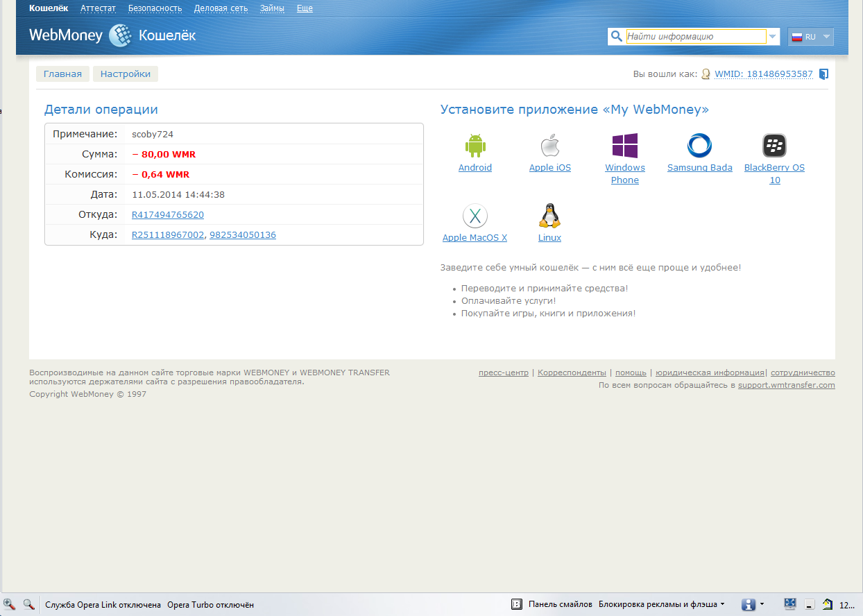Open the support.wmtransfer.com link

tap(787, 385)
